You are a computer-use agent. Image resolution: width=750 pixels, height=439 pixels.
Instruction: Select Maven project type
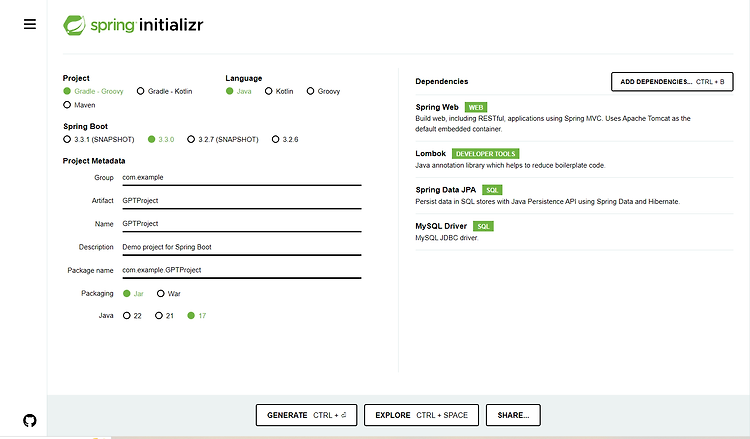click(x=79, y=105)
